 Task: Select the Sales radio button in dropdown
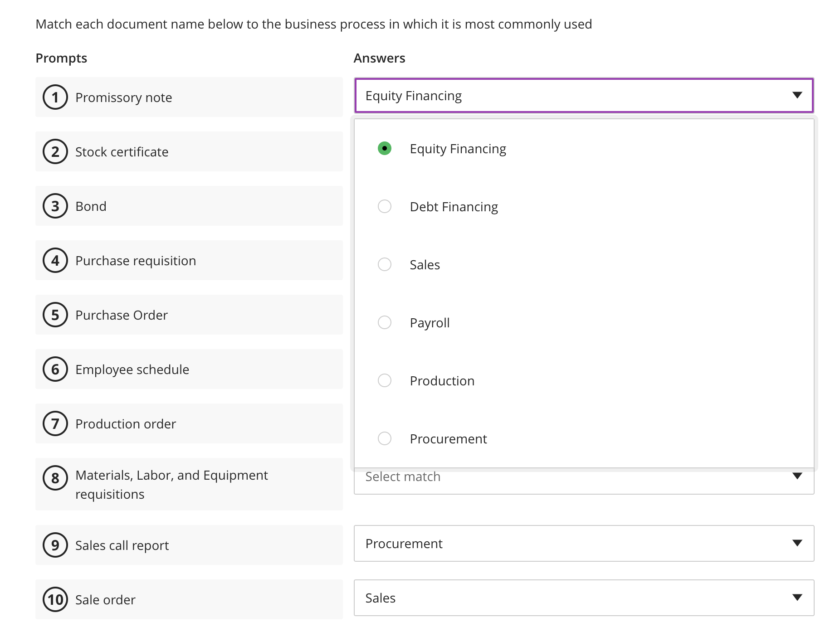[384, 264]
